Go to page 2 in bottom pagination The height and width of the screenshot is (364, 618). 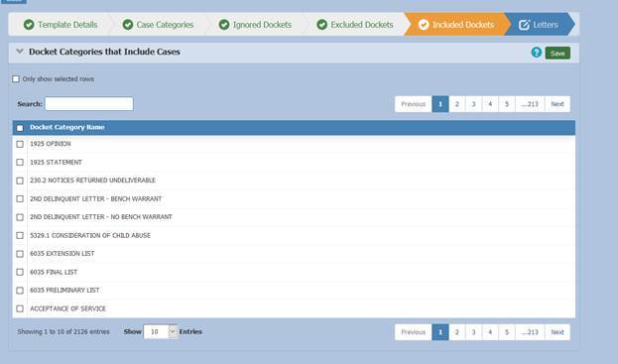point(456,332)
